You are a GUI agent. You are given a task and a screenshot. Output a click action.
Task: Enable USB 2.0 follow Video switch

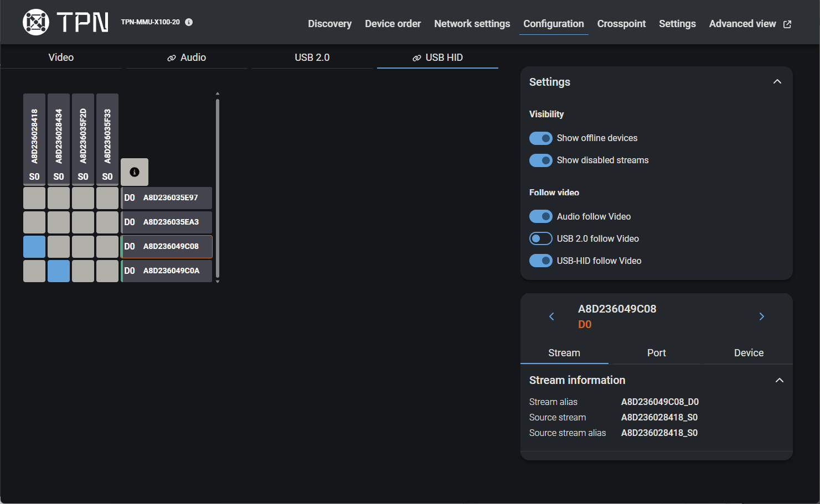pyautogui.click(x=541, y=238)
